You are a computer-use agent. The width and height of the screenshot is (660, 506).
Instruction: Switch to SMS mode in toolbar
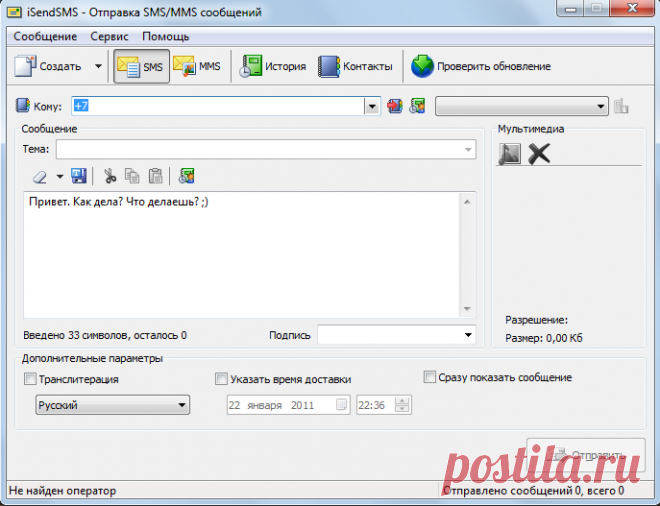(141, 66)
